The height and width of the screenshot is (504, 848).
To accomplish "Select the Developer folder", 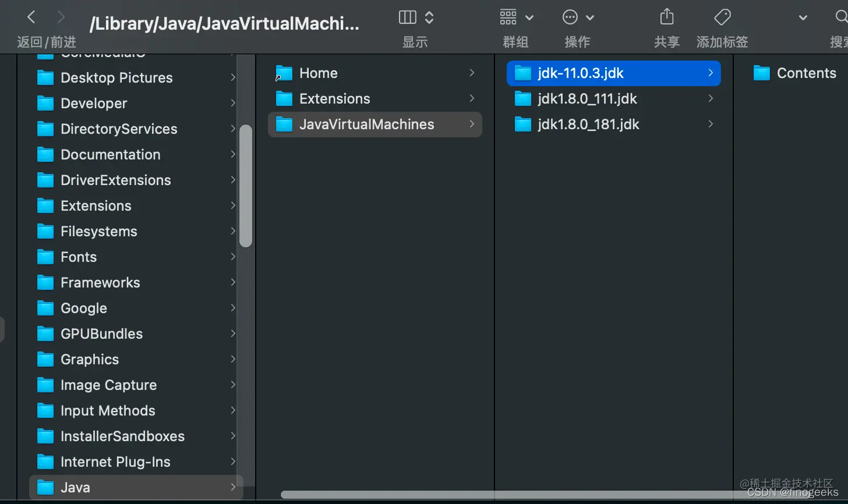I will pos(136,103).
